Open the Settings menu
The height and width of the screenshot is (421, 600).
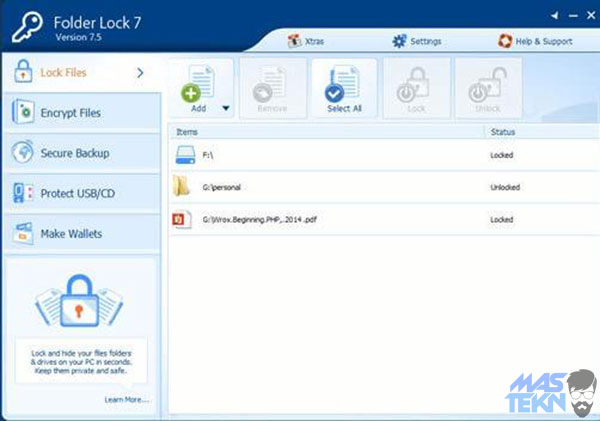pos(417,41)
